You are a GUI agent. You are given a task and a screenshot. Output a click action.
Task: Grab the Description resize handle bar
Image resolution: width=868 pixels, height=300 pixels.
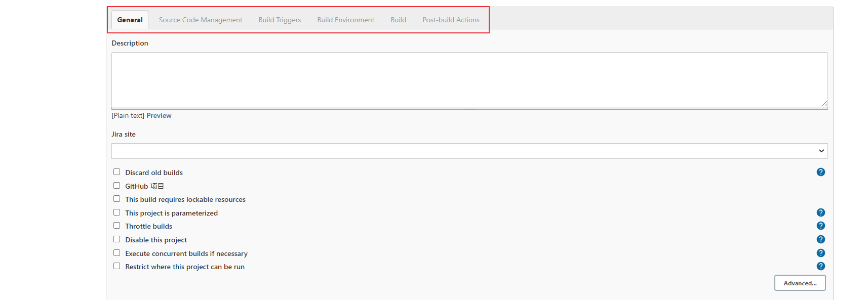click(x=469, y=108)
